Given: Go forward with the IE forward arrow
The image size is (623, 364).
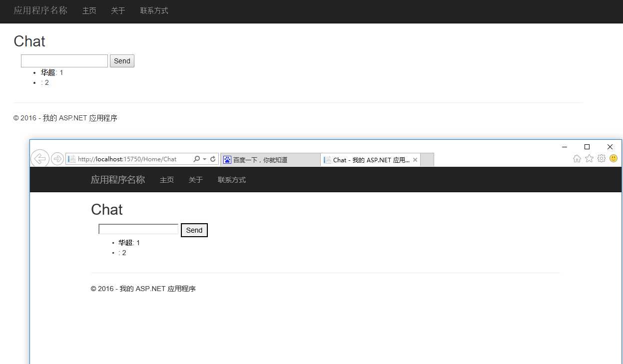Looking at the screenshot, I should (57, 159).
